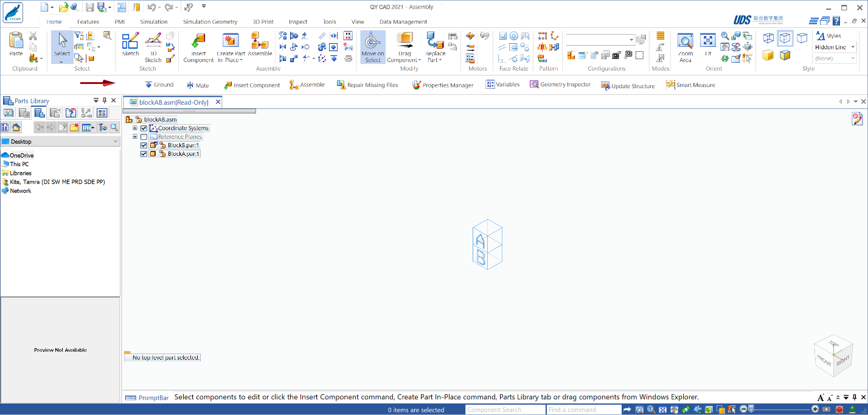The height and width of the screenshot is (415, 868).
Task: Open the Desktop location dropdown
Action: (116, 142)
